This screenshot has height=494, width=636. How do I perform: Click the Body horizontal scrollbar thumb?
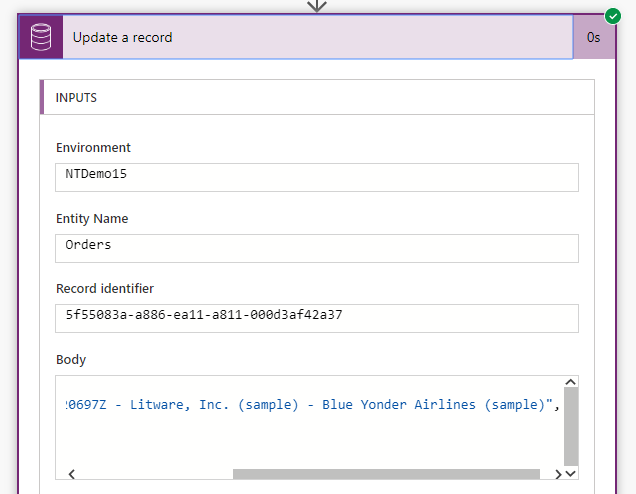pyautogui.click(x=385, y=474)
